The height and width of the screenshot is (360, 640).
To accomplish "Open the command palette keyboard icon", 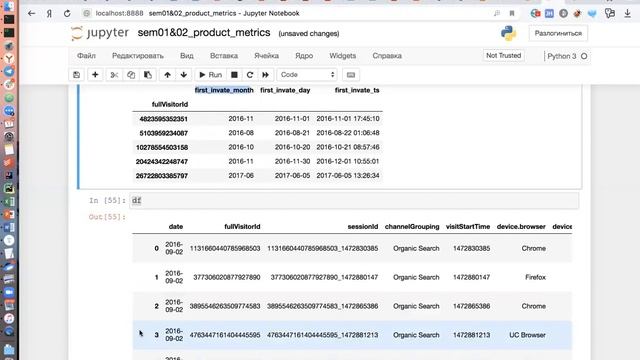I will [x=351, y=75].
